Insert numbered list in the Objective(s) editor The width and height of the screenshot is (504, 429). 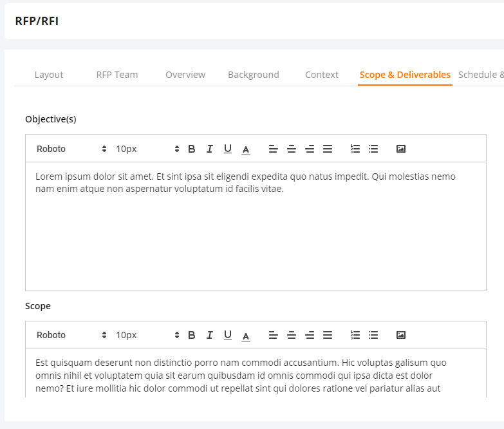coord(355,149)
